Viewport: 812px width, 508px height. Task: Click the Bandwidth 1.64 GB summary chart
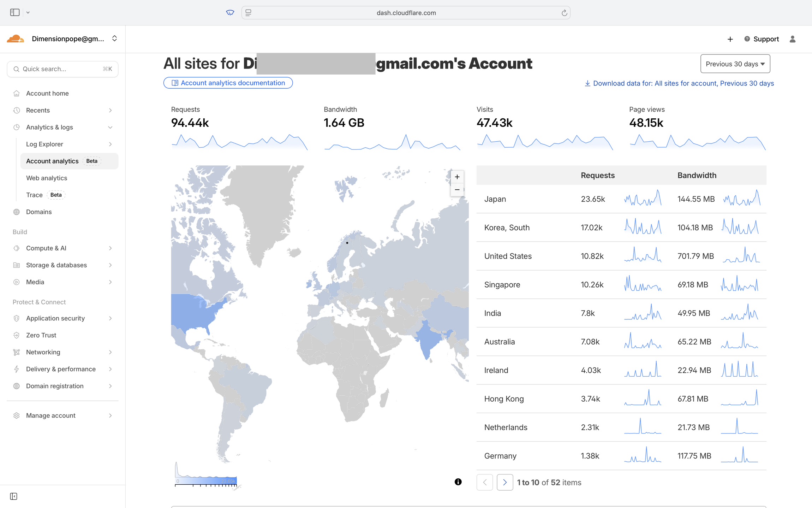click(x=392, y=142)
